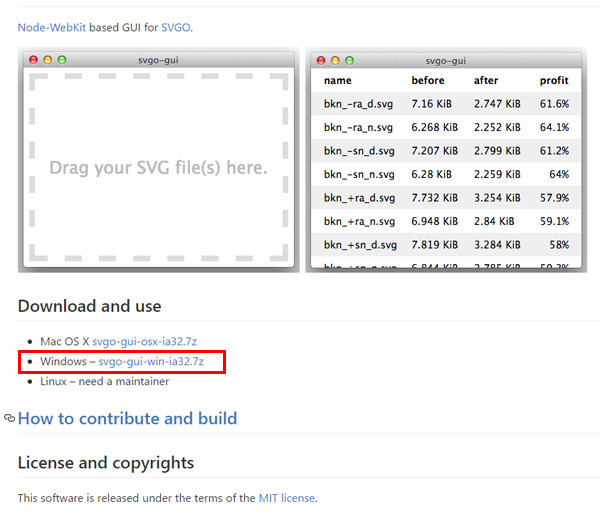Select the bkn_-sn_d.svg row name

[359, 151]
